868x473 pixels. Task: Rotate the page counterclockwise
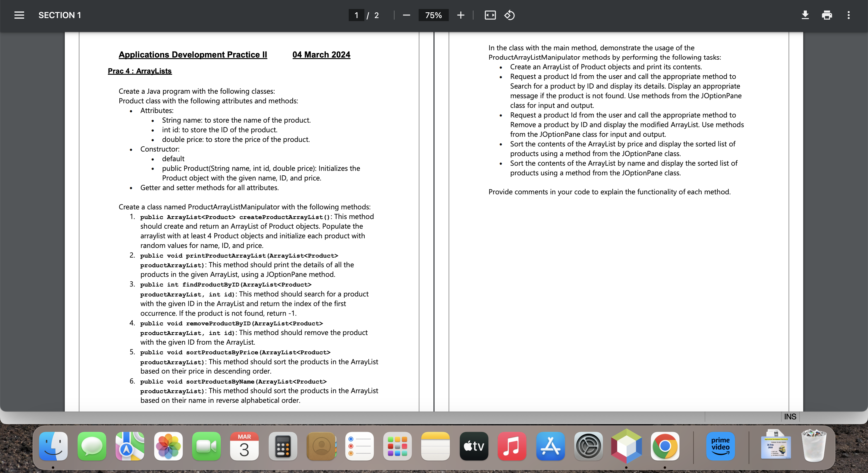pyautogui.click(x=509, y=15)
